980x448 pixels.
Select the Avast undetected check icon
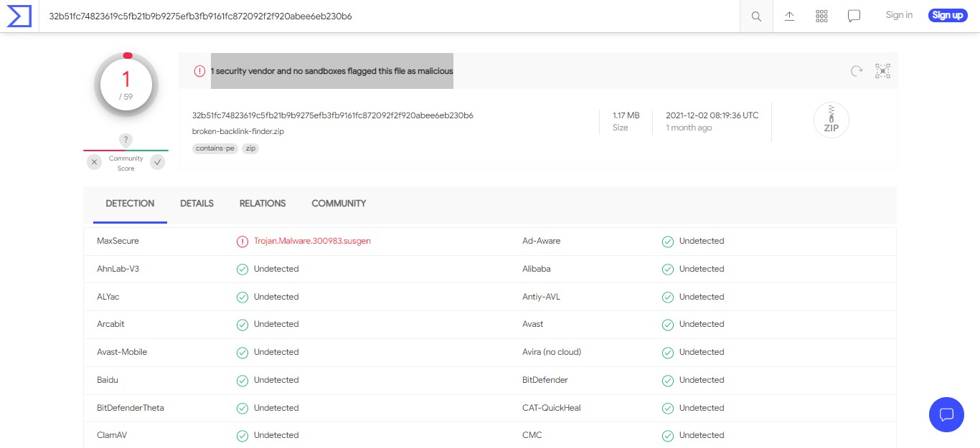[668, 325]
